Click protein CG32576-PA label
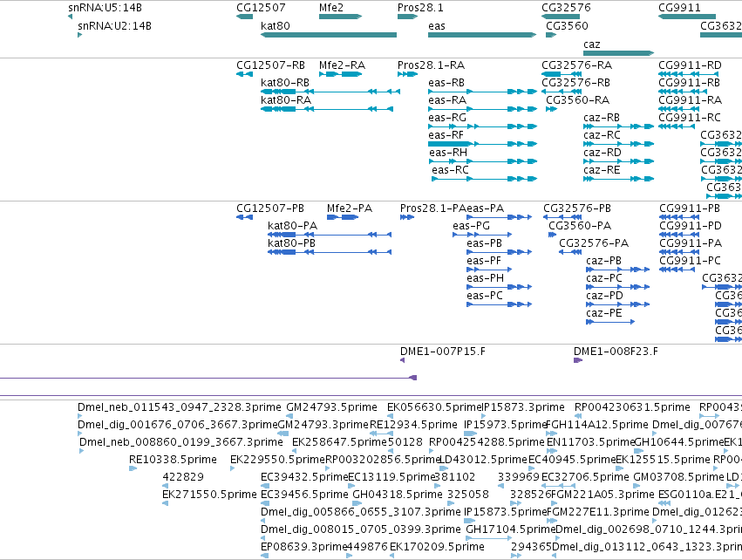The height and width of the screenshot is (560, 742). (x=594, y=243)
